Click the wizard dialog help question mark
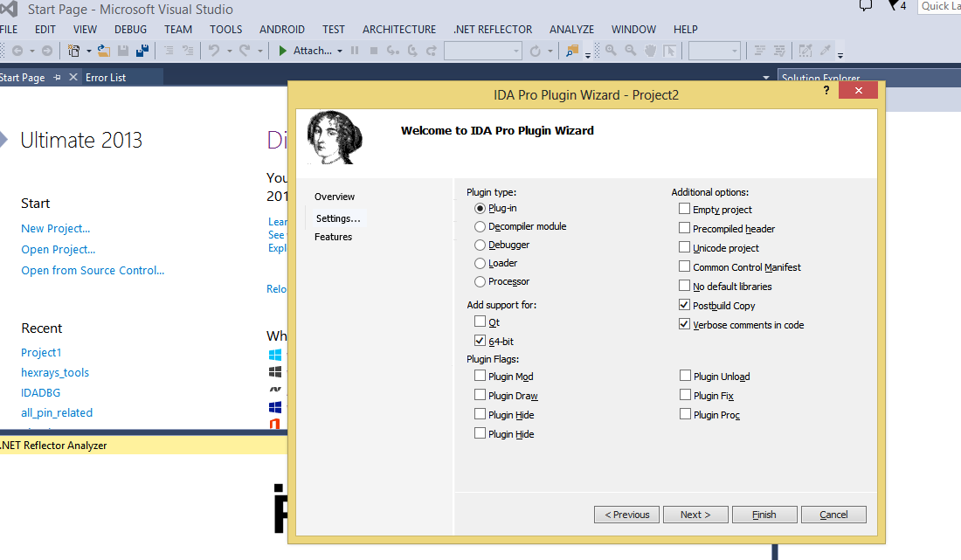This screenshot has width=961, height=560. (826, 90)
